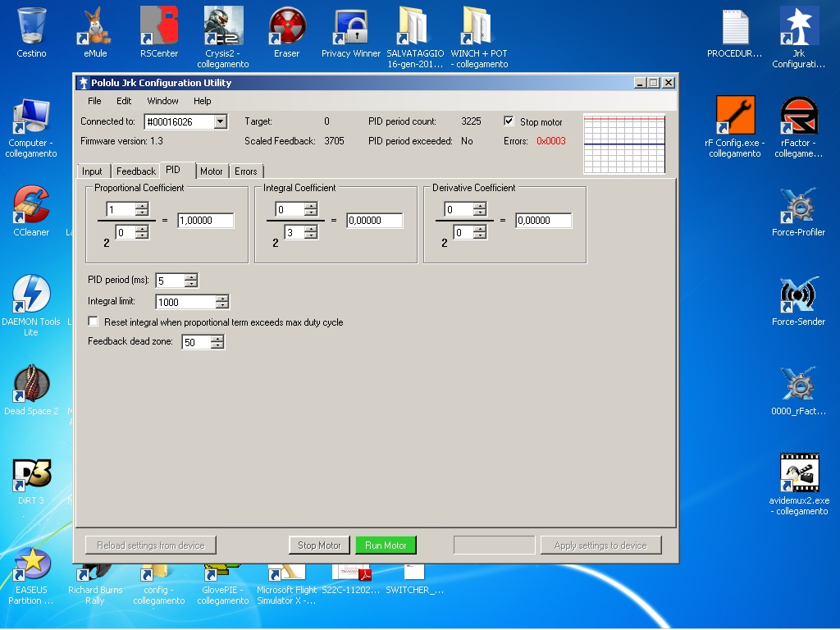This screenshot has width=840, height=630.
Task: Select the Force-Profiler shortcut
Action: pyautogui.click(x=799, y=206)
